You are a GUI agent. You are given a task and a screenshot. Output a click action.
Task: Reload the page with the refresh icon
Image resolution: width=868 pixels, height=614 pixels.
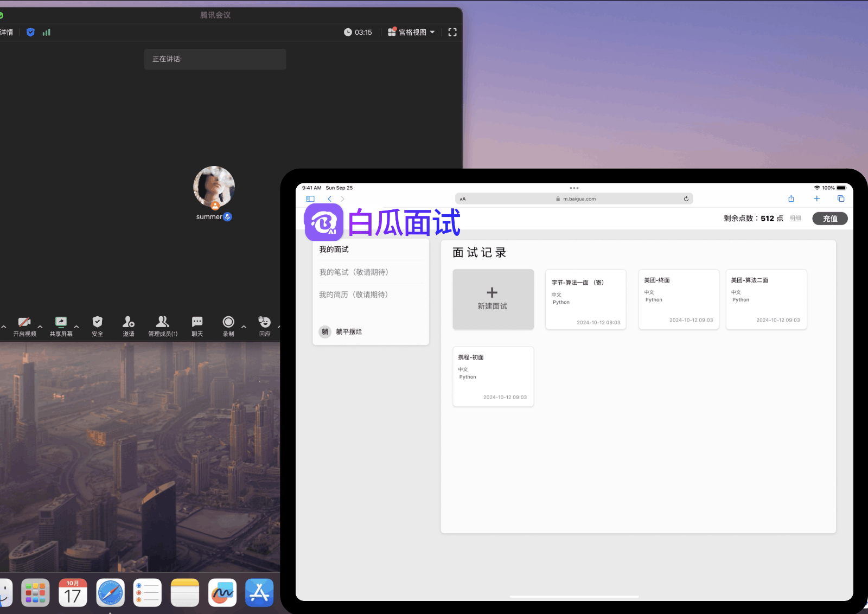click(686, 199)
